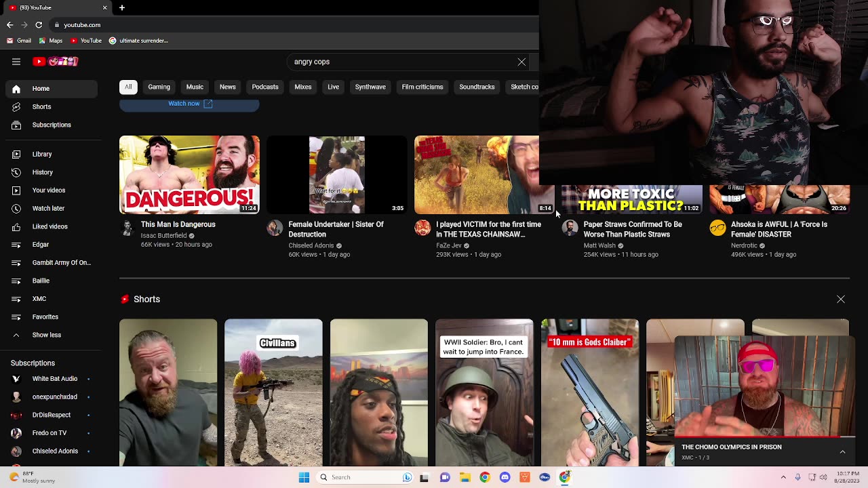Select the Gaming filter chip
The height and width of the screenshot is (488, 868).
coord(159,87)
